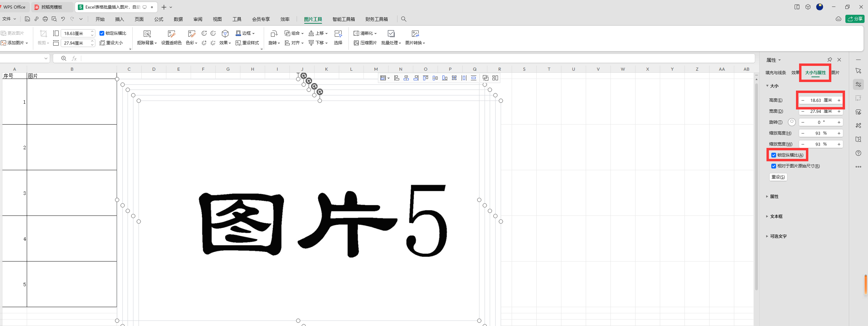Image resolution: width=868 pixels, height=326 pixels.
Task: Click Compress Picture (压缩图片)
Action: point(365,43)
